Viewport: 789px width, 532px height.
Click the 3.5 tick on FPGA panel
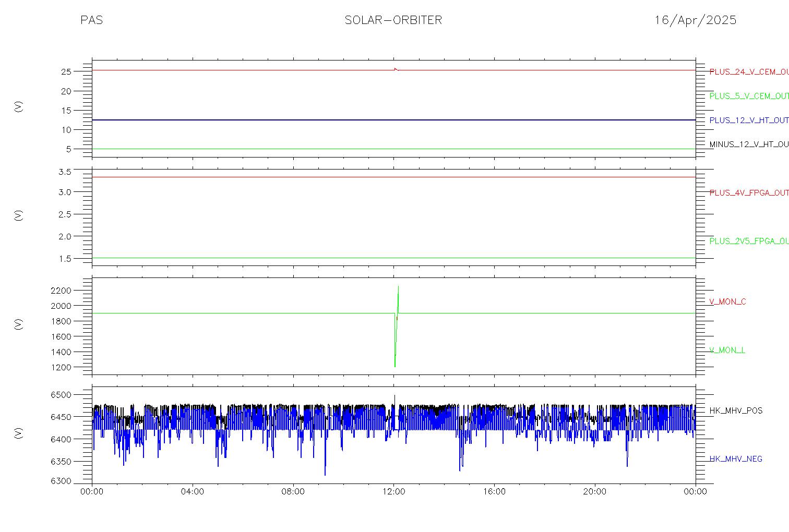tap(65, 172)
